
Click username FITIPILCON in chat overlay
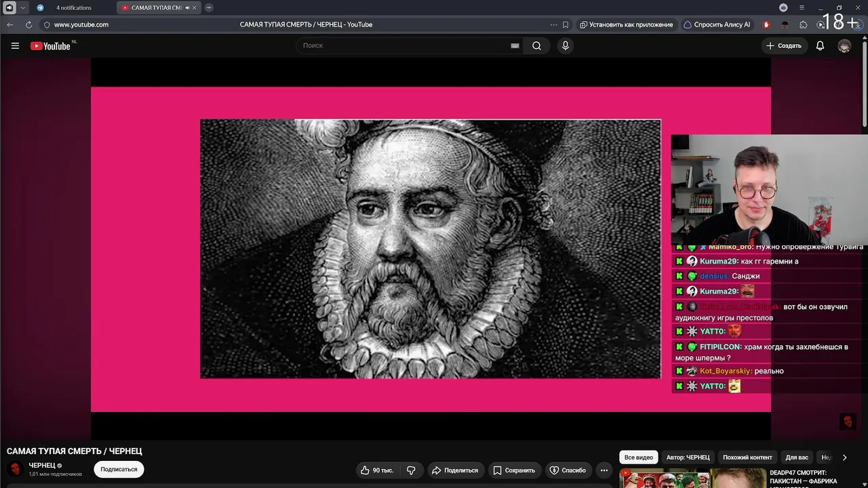721,347
